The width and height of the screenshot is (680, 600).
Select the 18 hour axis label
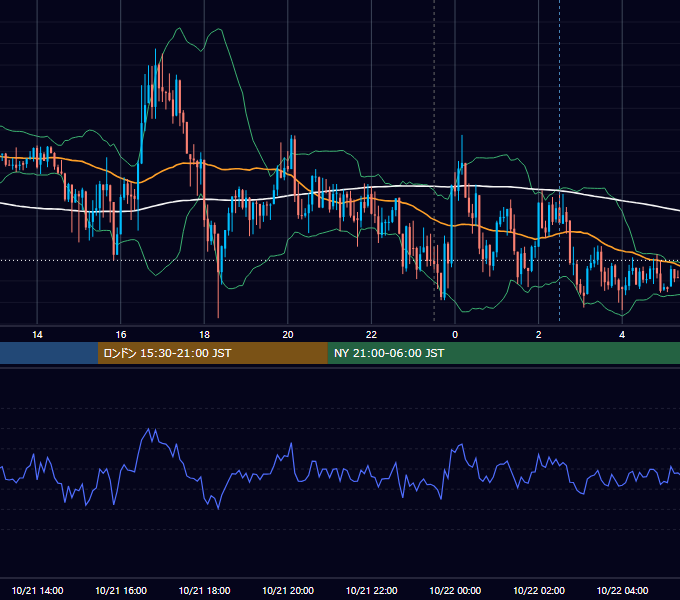pos(204,335)
